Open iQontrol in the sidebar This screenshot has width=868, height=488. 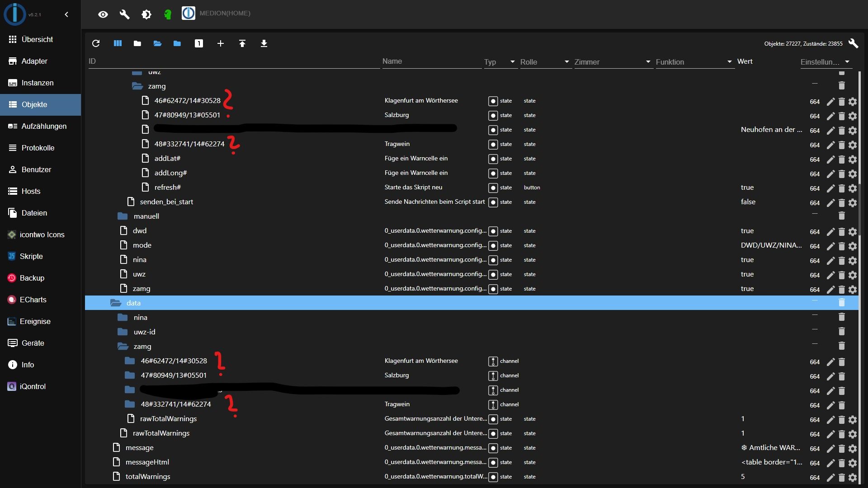(x=41, y=386)
